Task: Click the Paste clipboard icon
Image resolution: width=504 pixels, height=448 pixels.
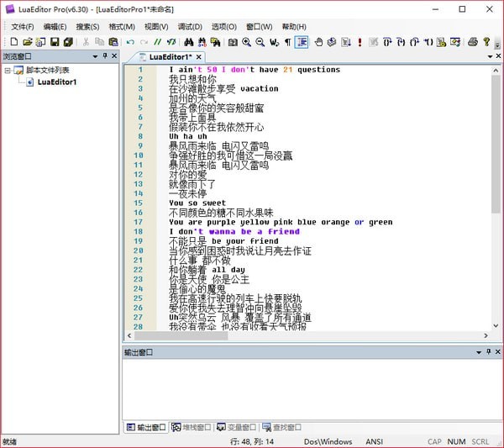Action: 113,41
